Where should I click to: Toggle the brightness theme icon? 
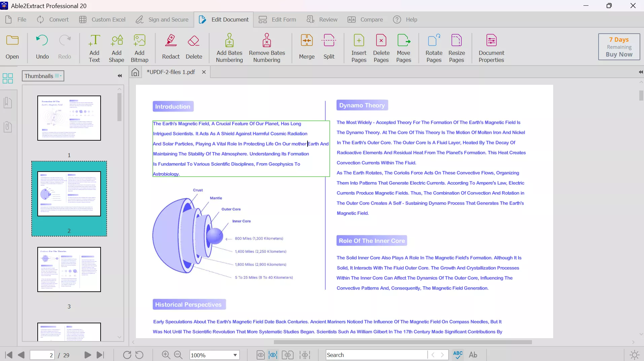click(634, 355)
